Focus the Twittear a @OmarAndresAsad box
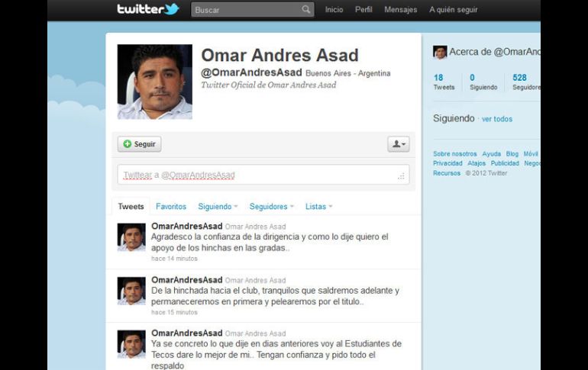This screenshot has height=370, width=588. pos(263,175)
